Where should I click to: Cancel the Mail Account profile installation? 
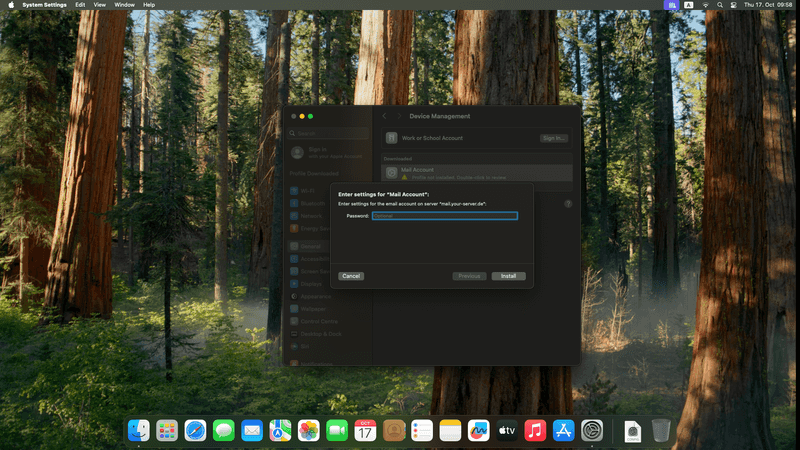(x=351, y=276)
